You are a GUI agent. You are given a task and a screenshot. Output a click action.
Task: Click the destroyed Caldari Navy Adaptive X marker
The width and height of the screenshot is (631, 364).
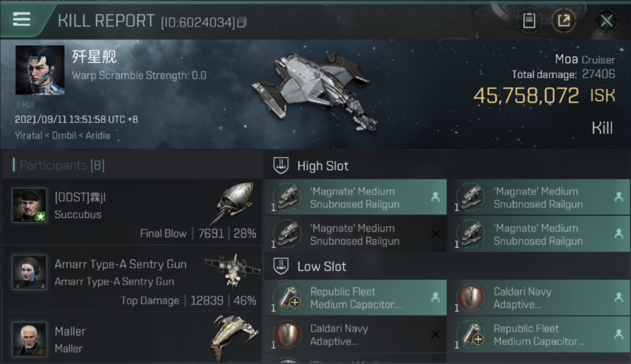pos(435,334)
